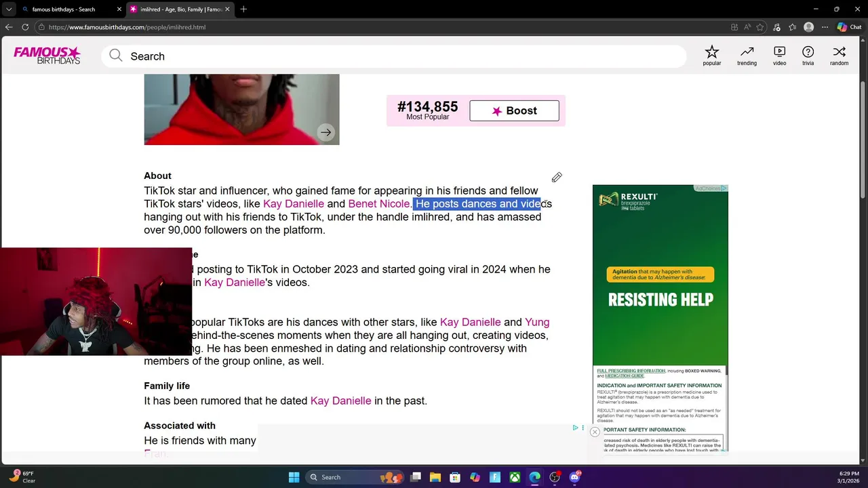Open Kay Danielle link under Family life
868x488 pixels.
(340, 401)
